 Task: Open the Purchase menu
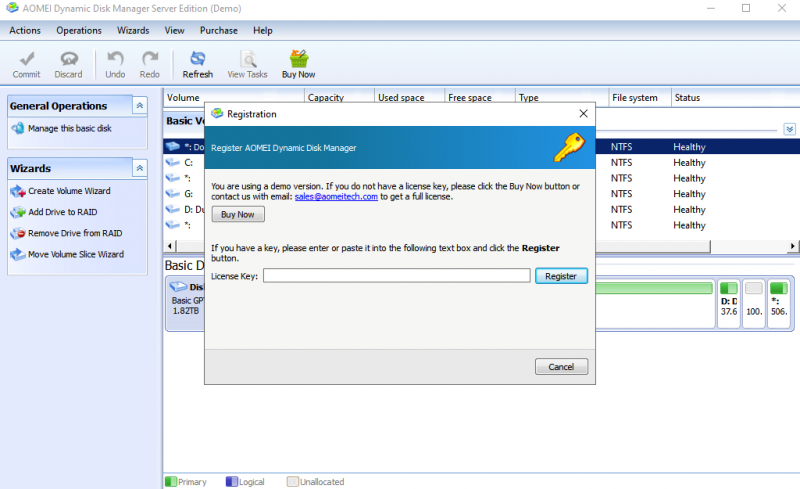point(219,31)
